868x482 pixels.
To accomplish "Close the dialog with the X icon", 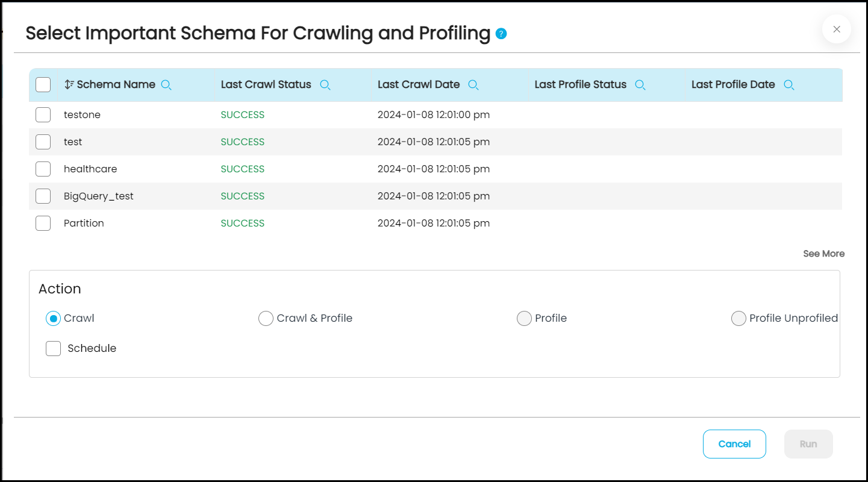I will (x=837, y=29).
